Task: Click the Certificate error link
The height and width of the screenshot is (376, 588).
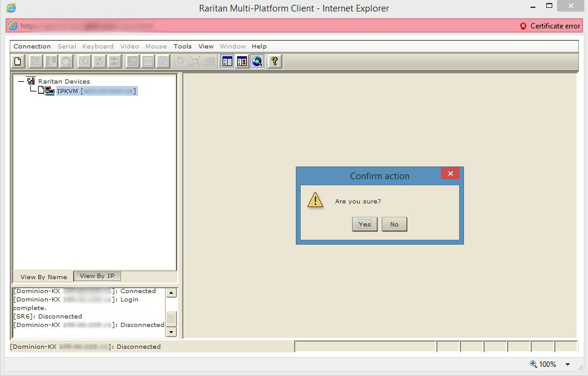Action: coord(555,26)
